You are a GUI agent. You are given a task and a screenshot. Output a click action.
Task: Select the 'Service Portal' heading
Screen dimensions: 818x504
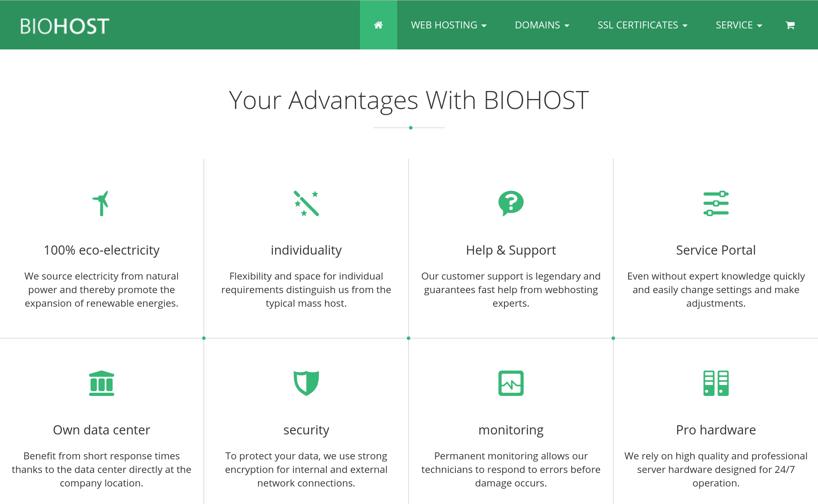tap(716, 250)
